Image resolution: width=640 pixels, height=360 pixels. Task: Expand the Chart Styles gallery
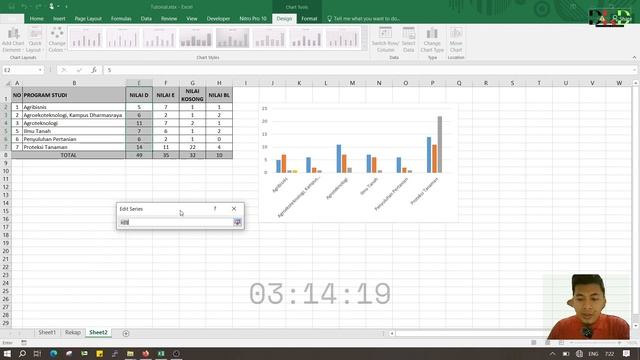click(364, 48)
